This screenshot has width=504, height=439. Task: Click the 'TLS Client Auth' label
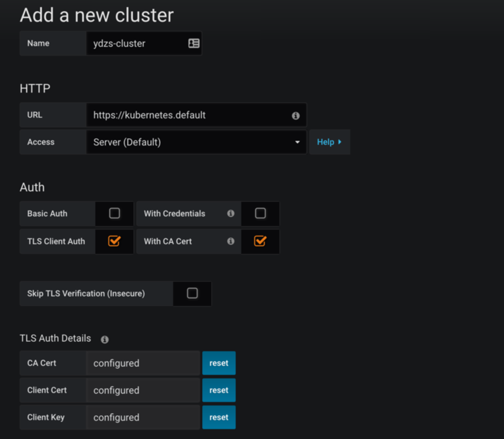tap(56, 241)
